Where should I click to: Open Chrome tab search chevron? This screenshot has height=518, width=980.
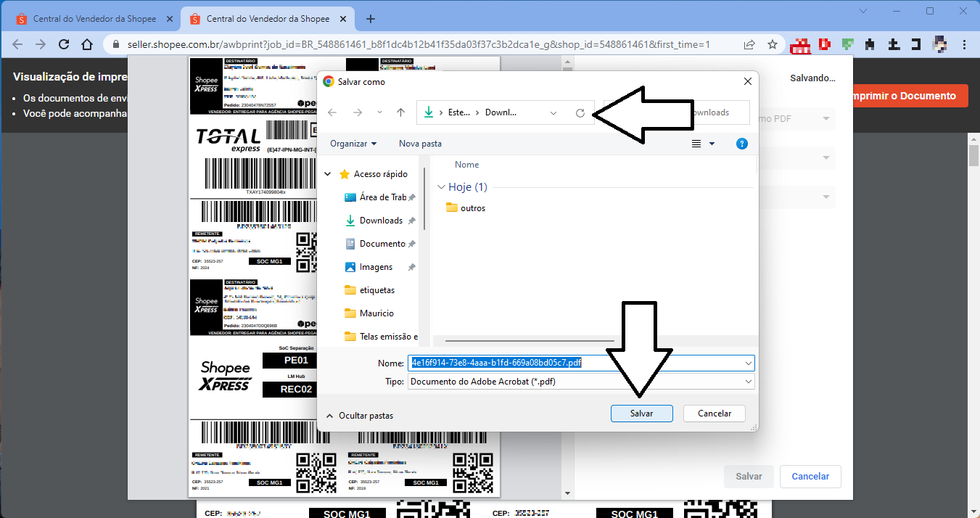[863, 11]
